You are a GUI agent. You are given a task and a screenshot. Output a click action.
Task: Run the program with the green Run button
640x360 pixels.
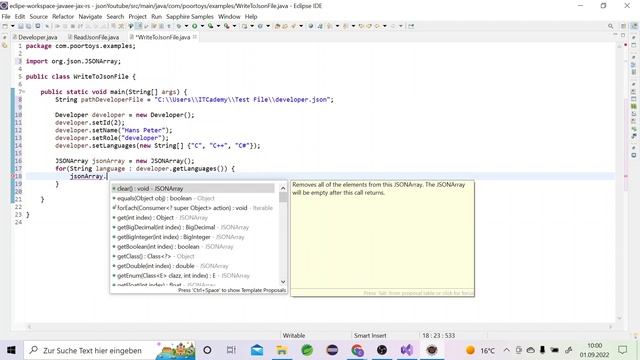195,26
